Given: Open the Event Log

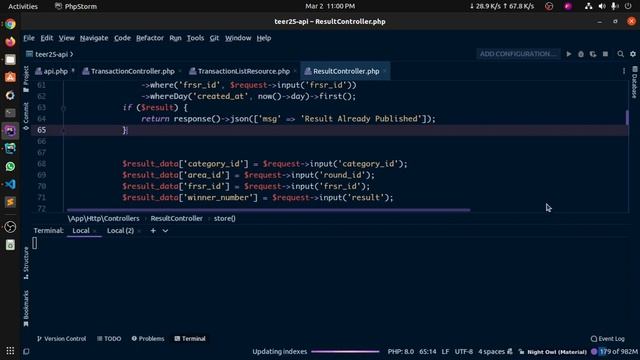Looking at the screenshot, I should point(607,339).
